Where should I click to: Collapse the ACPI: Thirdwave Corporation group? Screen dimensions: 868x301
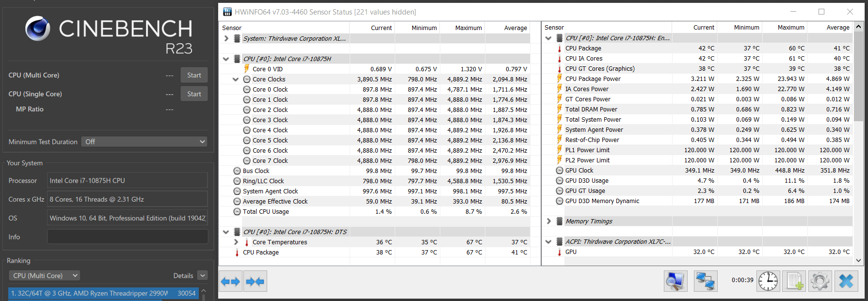click(548, 242)
